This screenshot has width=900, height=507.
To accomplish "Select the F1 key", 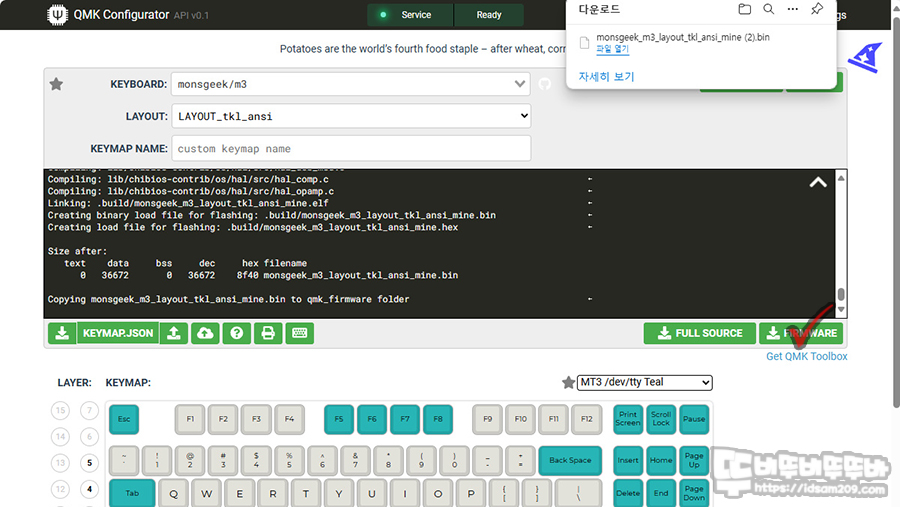I will pyautogui.click(x=190, y=419).
